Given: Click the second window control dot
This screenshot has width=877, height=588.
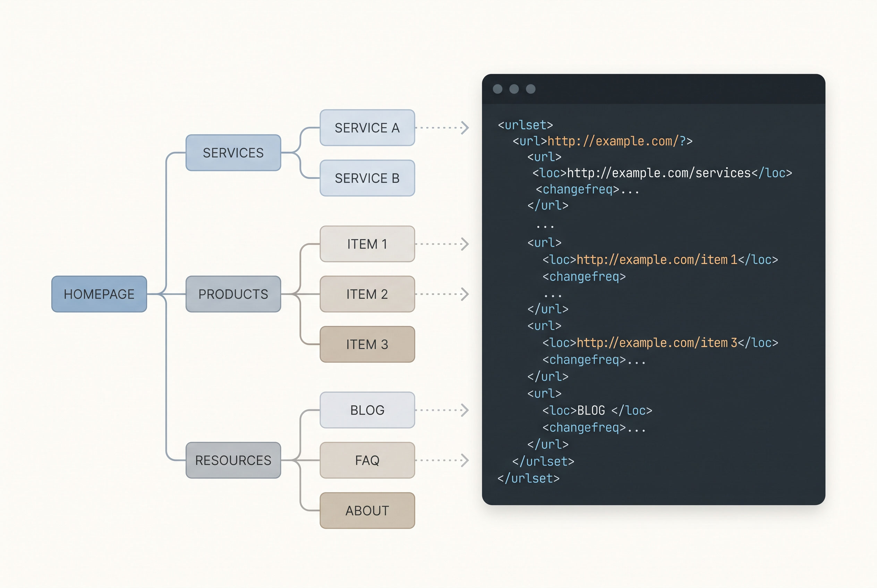Looking at the screenshot, I should (x=514, y=89).
